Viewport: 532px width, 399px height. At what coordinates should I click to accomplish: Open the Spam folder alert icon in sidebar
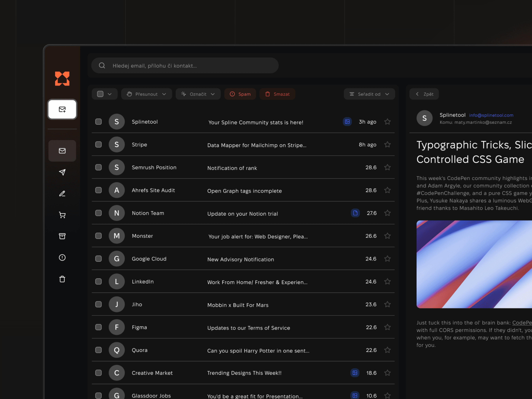62,258
